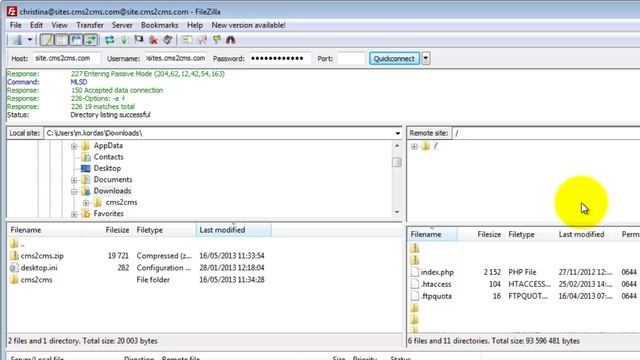
Task: Select .ftpquota in remote file list
Action: (x=436, y=296)
